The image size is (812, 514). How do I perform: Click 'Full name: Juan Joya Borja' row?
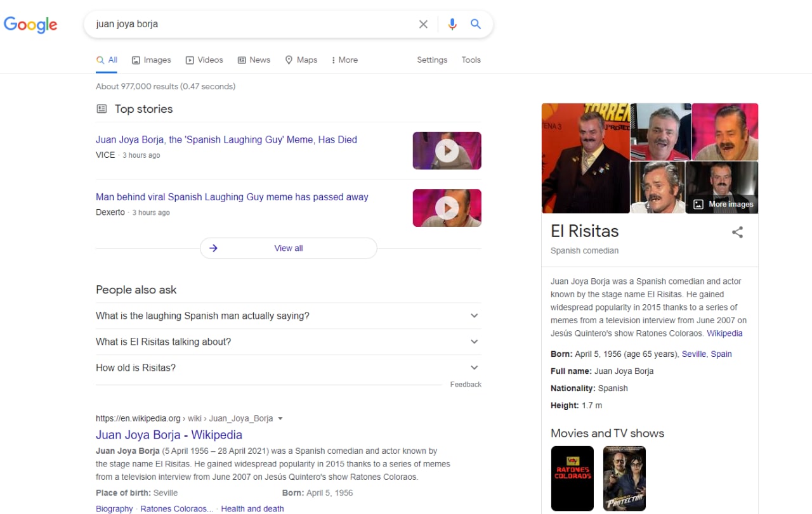tap(602, 371)
